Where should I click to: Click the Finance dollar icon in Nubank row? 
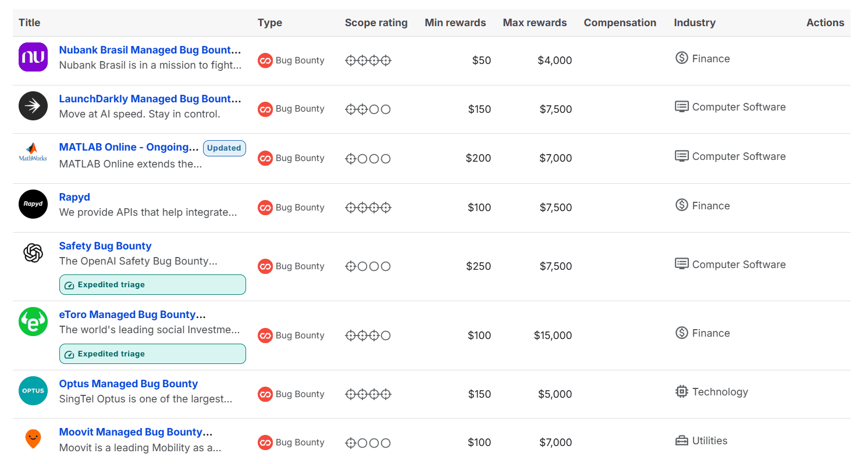point(682,58)
